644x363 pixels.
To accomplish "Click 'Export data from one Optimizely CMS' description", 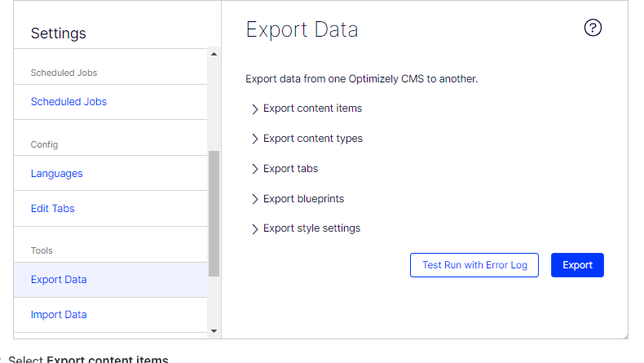I will 361,79.
